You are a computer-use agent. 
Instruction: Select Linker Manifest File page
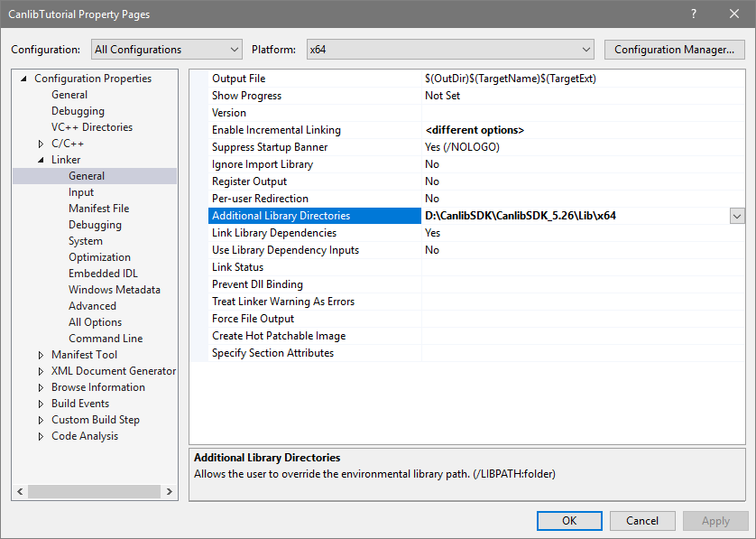point(99,209)
